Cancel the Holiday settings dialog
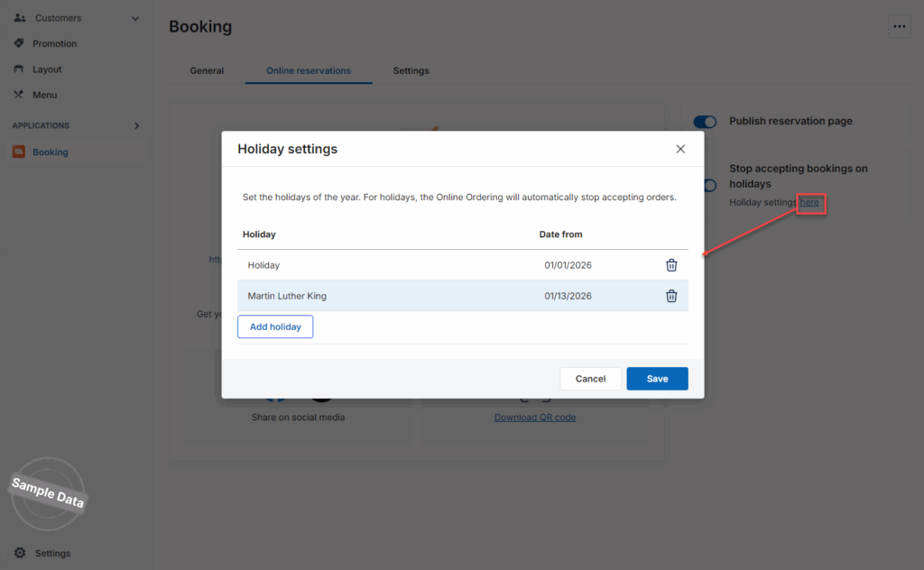The height and width of the screenshot is (570, 924). [x=590, y=379]
